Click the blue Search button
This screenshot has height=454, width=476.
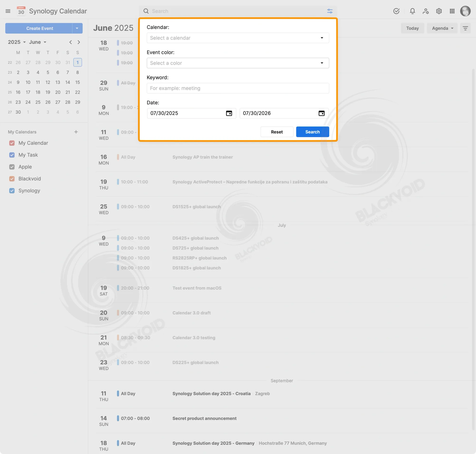pyautogui.click(x=312, y=132)
